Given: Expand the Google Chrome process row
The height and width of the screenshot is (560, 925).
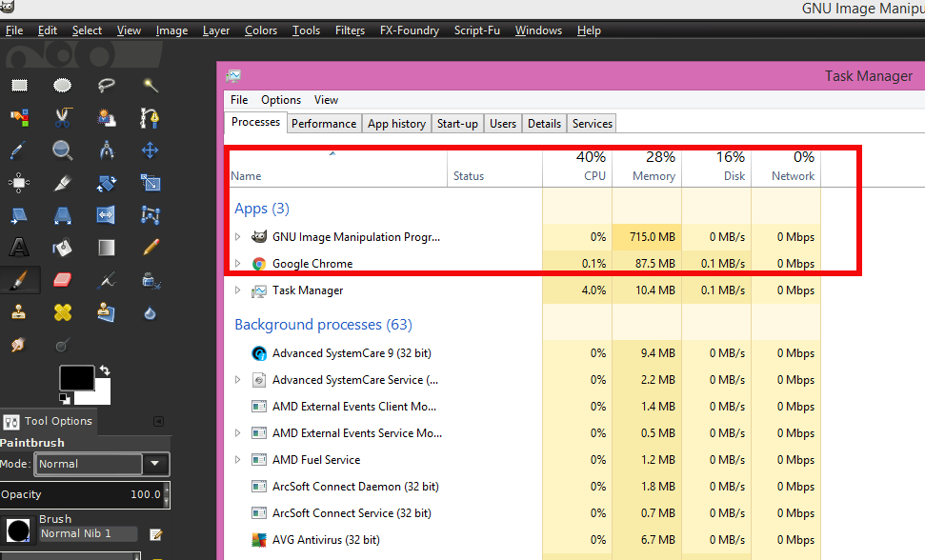Looking at the screenshot, I should 238,264.
